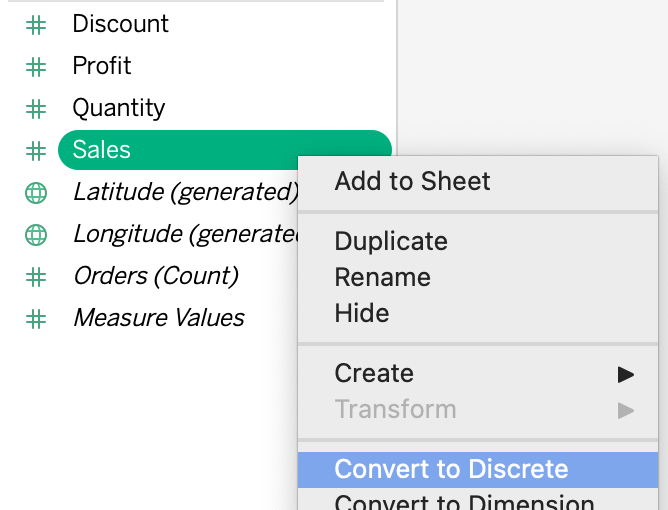Viewport: 668px width, 510px height.
Task: Click the number icon beside Measure Values
Action: [x=36, y=318]
